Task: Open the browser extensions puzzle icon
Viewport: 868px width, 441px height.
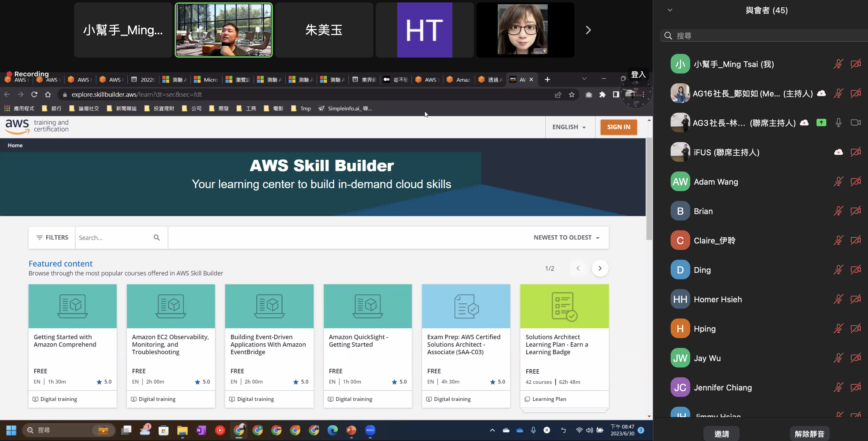Action: tap(602, 95)
